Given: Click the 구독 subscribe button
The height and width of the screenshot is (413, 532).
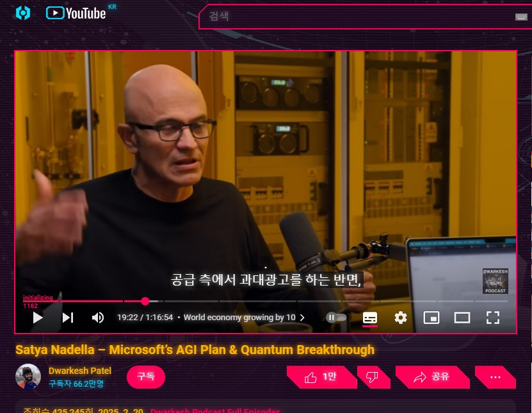Looking at the screenshot, I should pos(146,377).
